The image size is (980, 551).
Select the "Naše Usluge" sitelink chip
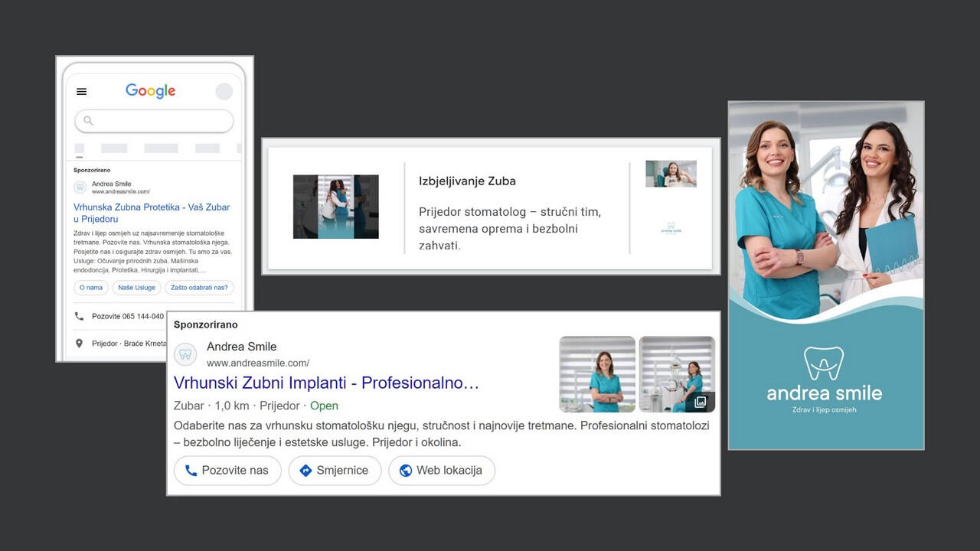coord(135,288)
